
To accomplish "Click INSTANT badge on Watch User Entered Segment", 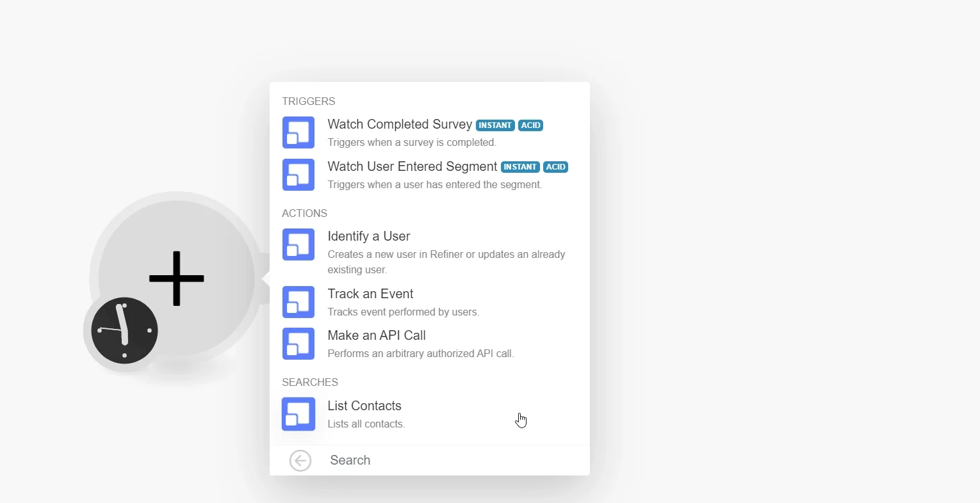I will pyautogui.click(x=520, y=167).
